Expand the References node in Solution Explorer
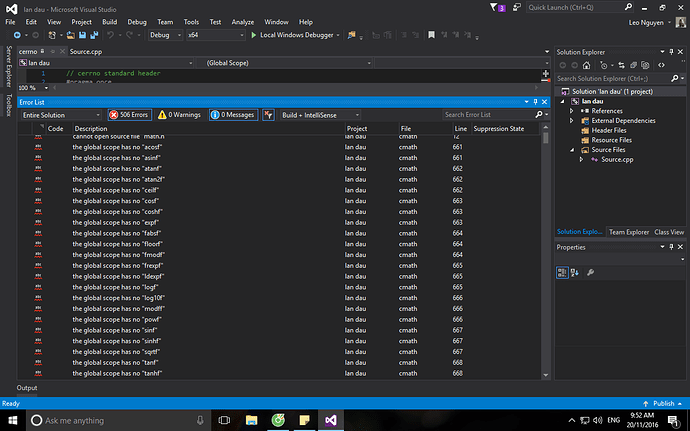The width and height of the screenshot is (690, 431). point(571,112)
